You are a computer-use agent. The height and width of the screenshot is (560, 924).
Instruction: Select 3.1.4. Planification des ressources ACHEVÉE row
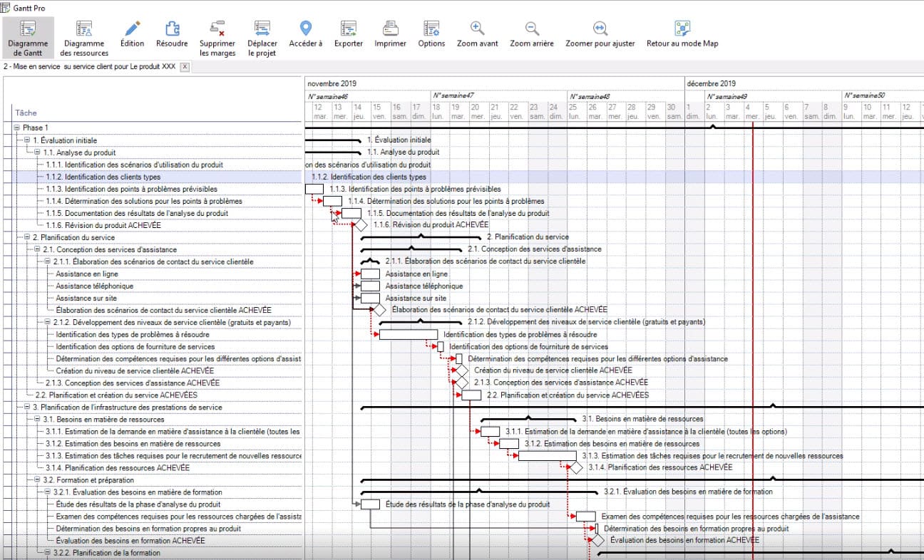coord(118,468)
